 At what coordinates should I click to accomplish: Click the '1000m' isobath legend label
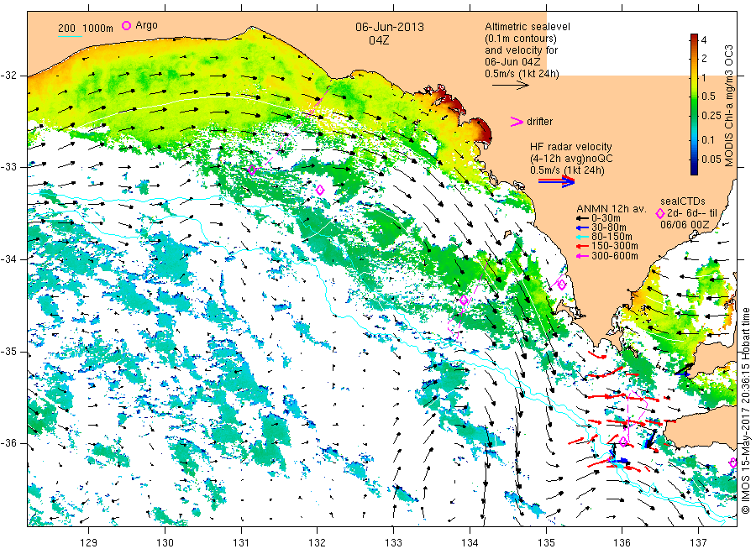coord(98,29)
